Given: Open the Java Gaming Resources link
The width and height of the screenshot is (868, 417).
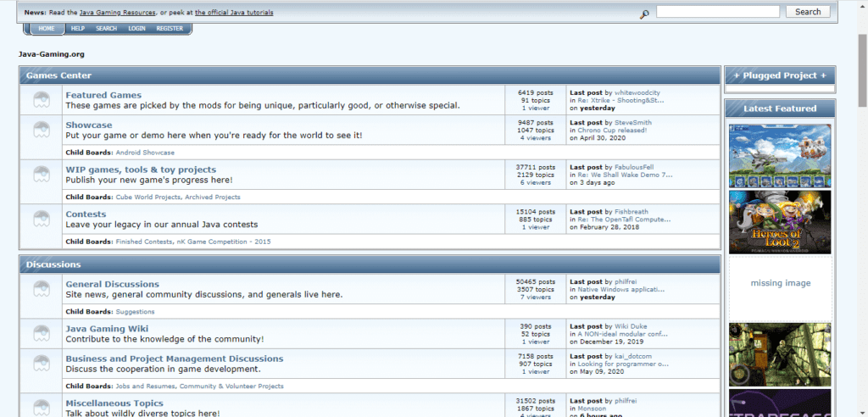Looking at the screenshot, I should [119, 13].
